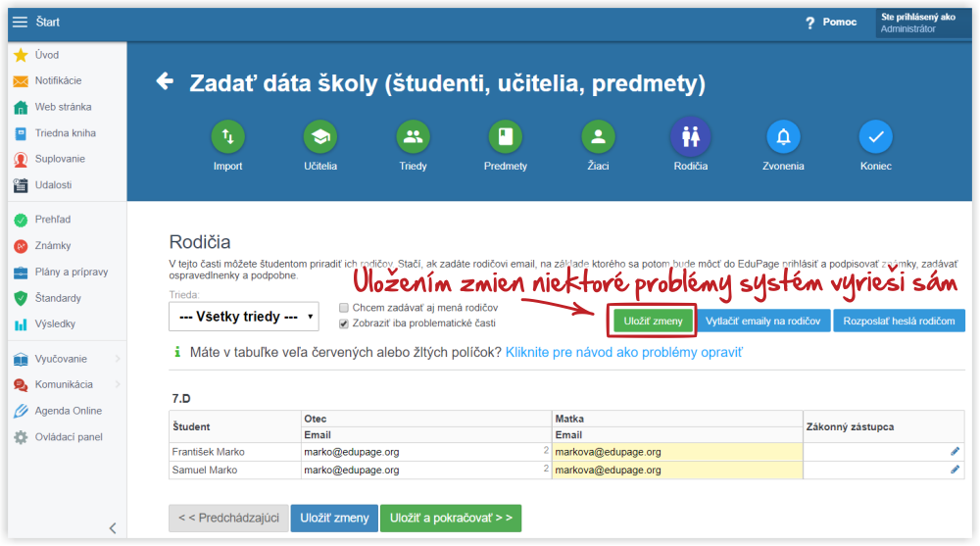Image resolution: width=980 pixels, height=546 pixels.
Task: Jump to the Koniec checkmark icon
Action: click(875, 137)
